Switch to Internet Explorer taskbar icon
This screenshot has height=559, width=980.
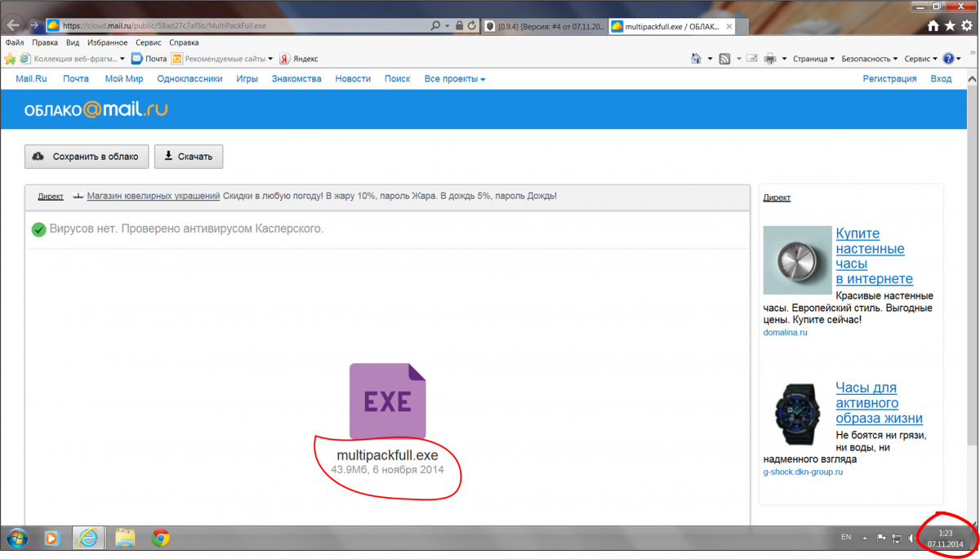tap(88, 538)
